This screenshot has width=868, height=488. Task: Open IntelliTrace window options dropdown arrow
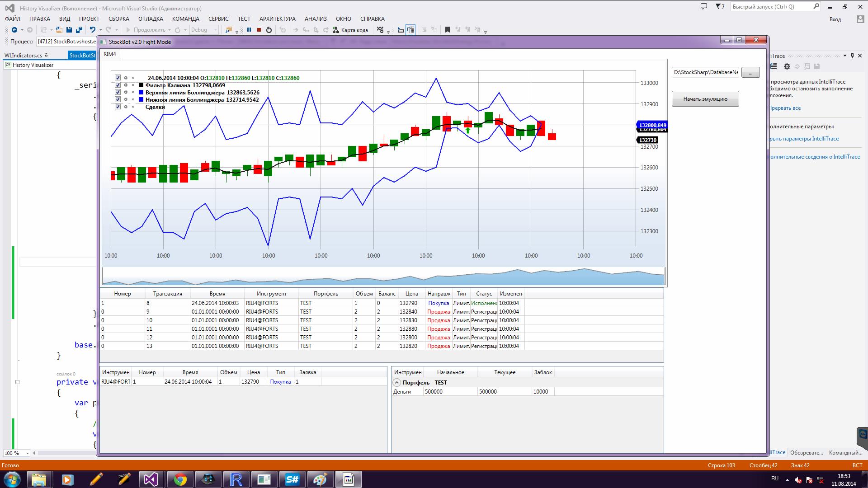coord(844,56)
